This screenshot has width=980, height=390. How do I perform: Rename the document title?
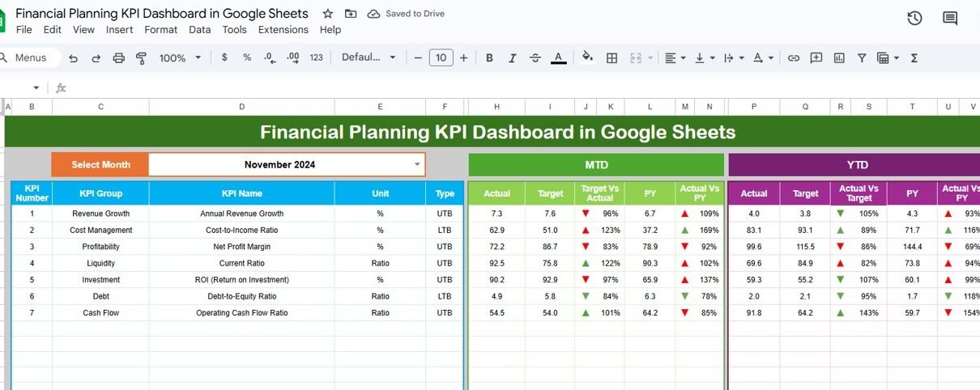pos(162,14)
